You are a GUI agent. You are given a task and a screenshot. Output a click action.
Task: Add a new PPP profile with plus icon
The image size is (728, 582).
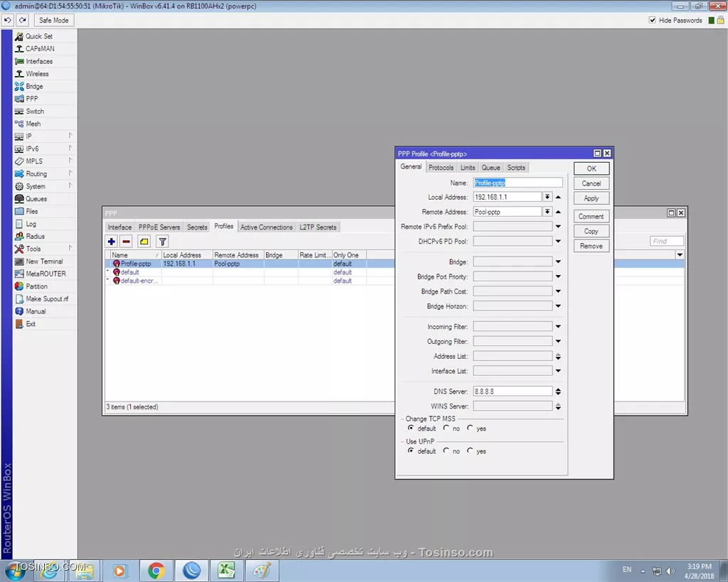[x=112, y=242]
